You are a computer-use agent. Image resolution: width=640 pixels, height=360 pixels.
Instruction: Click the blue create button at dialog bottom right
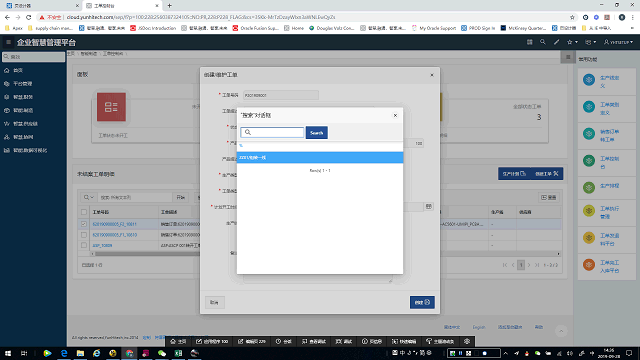click(422, 302)
